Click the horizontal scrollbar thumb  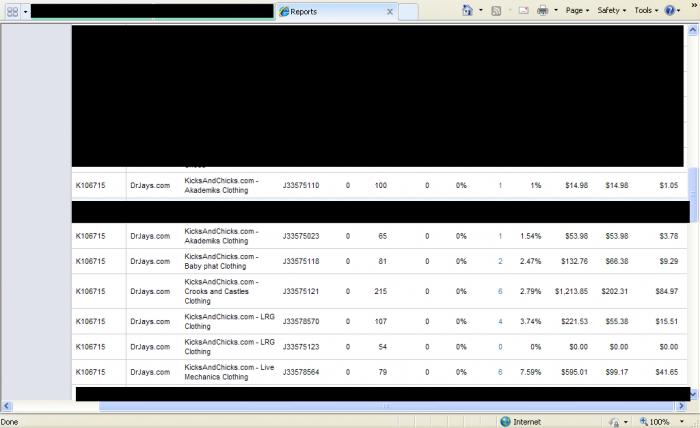click(386, 406)
